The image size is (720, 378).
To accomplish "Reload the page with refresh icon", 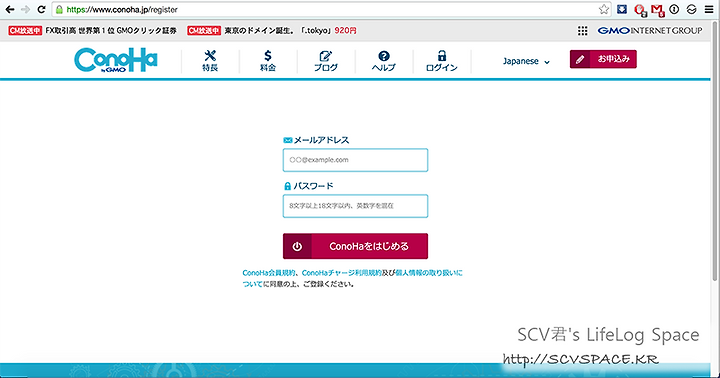I will click(x=41, y=9).
